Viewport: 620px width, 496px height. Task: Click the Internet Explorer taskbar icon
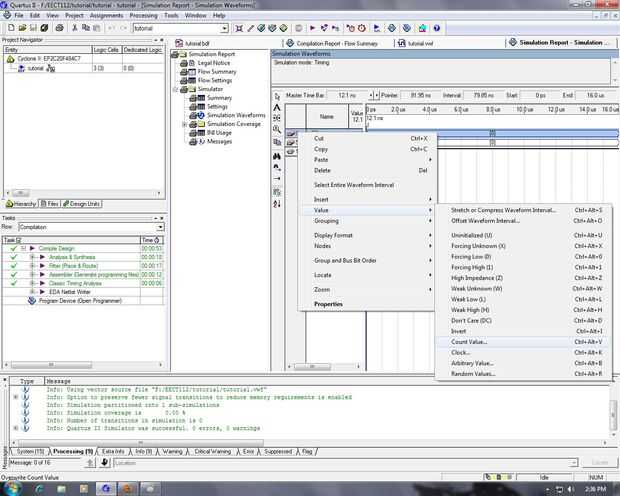(40, 489)
